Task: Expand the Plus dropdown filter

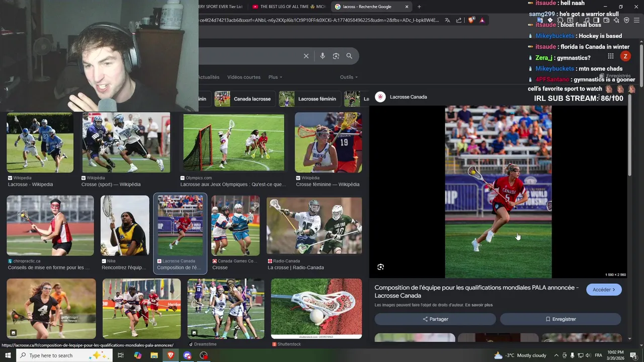Action: click(x=275, y=77)
